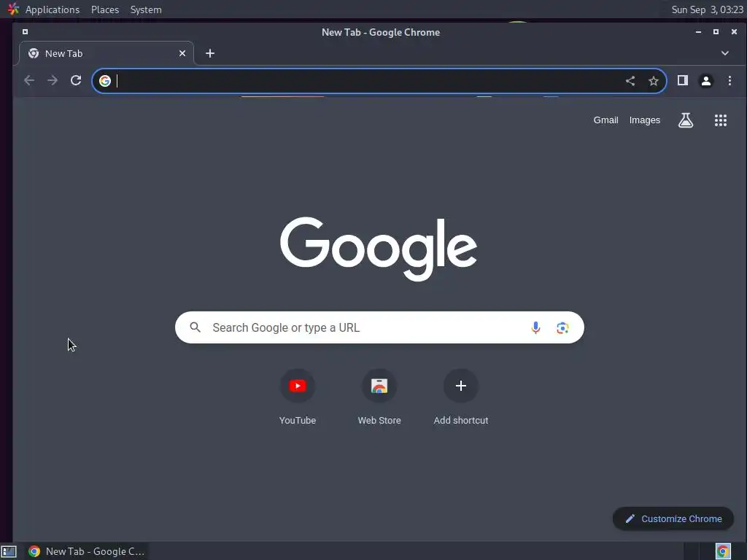Close the New Tab tab
This screenshot has height=560, width=747.
point(182,53)
